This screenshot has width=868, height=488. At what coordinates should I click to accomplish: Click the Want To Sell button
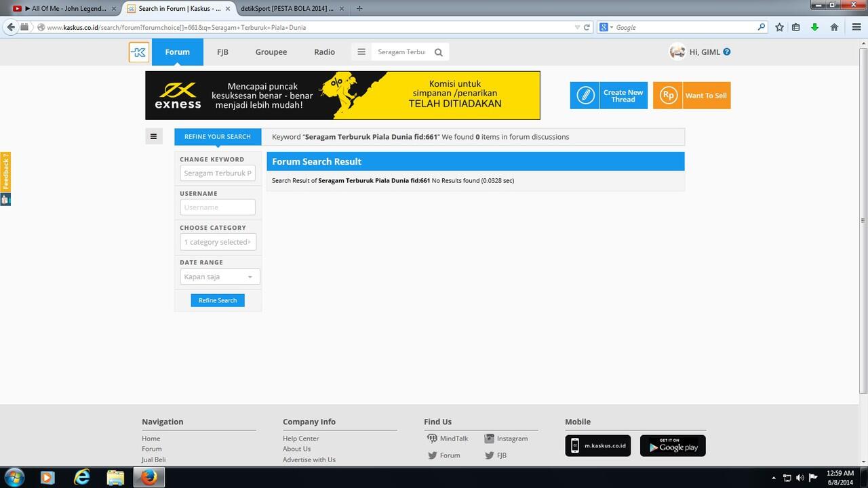(x=692, y=96)
